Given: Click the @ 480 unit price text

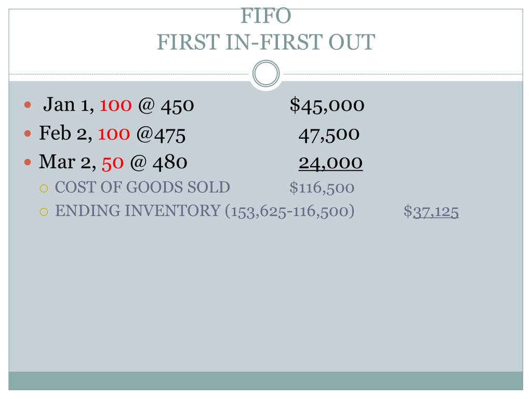Looking at the screenshot, I should click(x=159, y=163).
